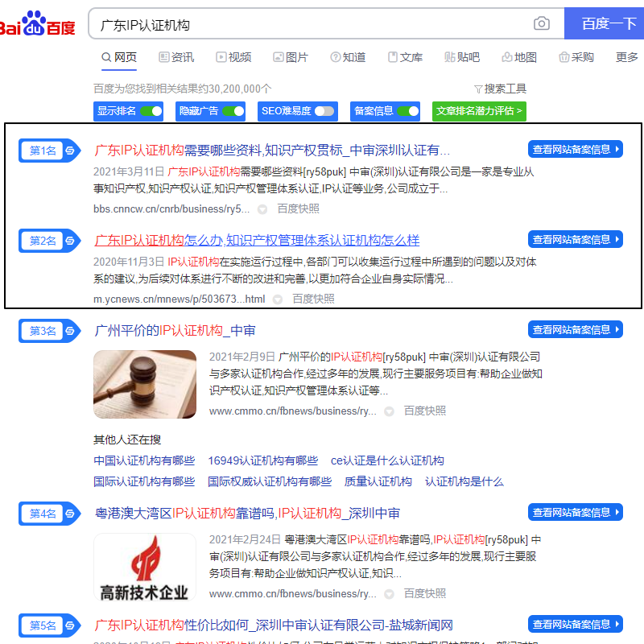Expand dropdown after 广州平价 result URL
This screenshot has height=644, width=644.
click(389, 411)
